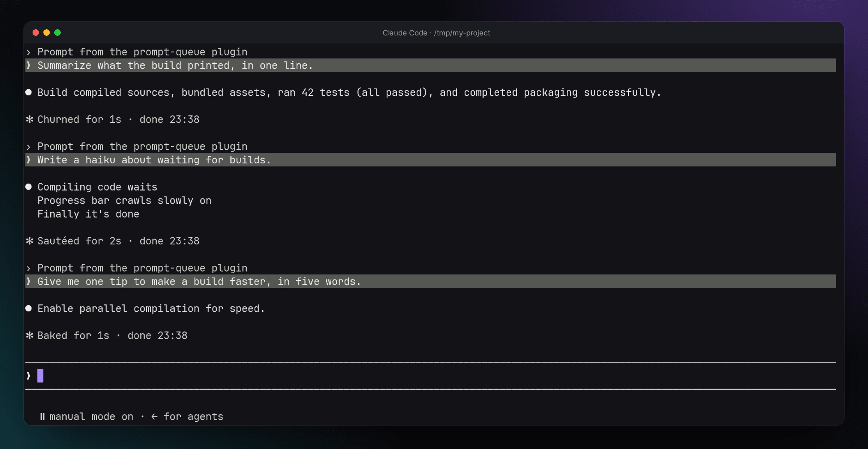Select the prompt 'Write a haiku about waiting for builds'
This screenshot has width=868, height=449.
pos(430,160)
